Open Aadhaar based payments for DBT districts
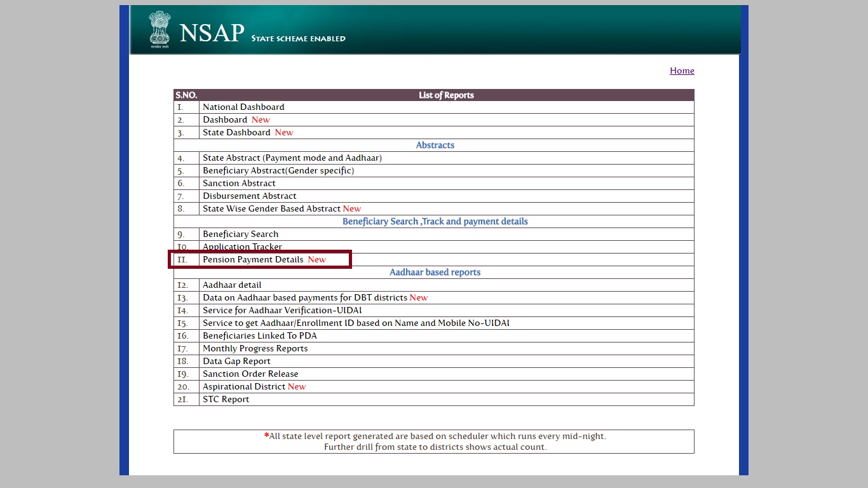868x488 pixels. pyautogui.click(x=305, y=298)
